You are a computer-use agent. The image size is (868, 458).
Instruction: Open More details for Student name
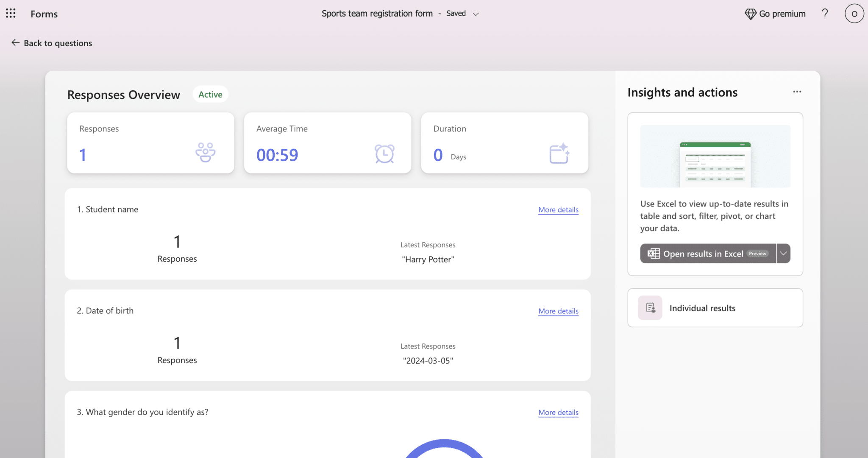coord(558,209)
